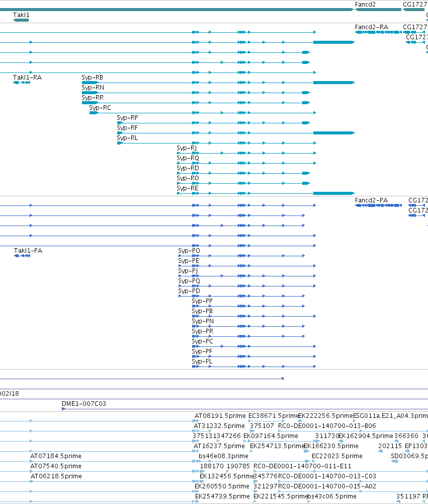
Task: Select the Syp-RE transcript label
Action: click(x=188, y=188)
